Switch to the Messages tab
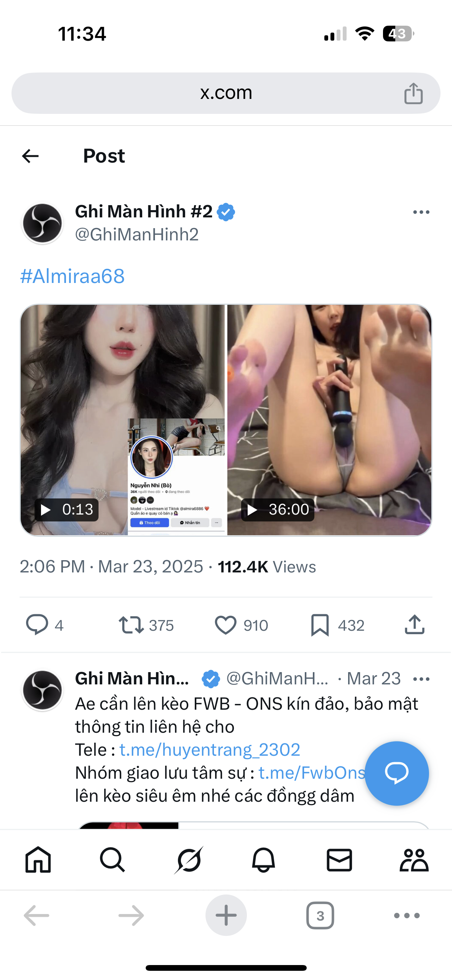Image resolution: width=452 pixels, height=980 pixels. click(339, 860)
